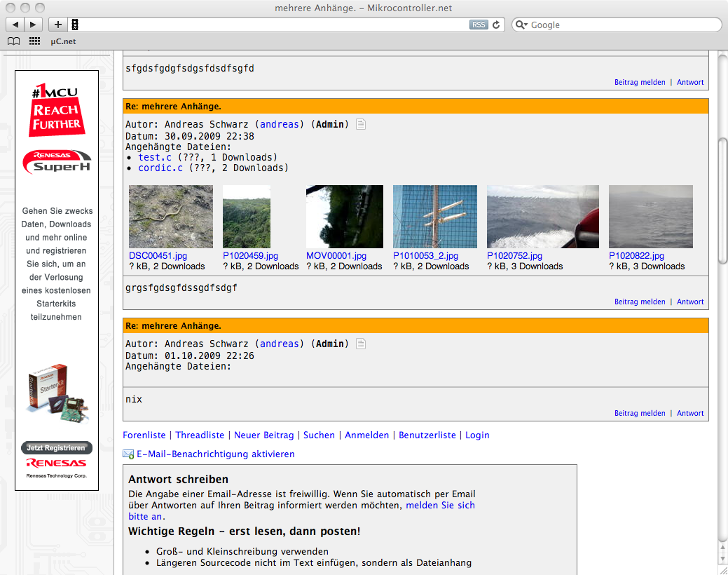Click the P1020459.jpg filename link

pos(250,256)
